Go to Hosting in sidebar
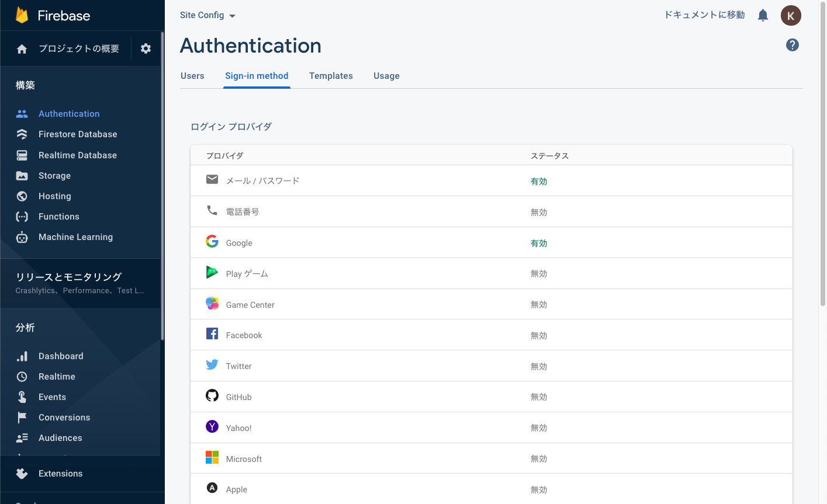The image size is (827, 504). (55, 196)
